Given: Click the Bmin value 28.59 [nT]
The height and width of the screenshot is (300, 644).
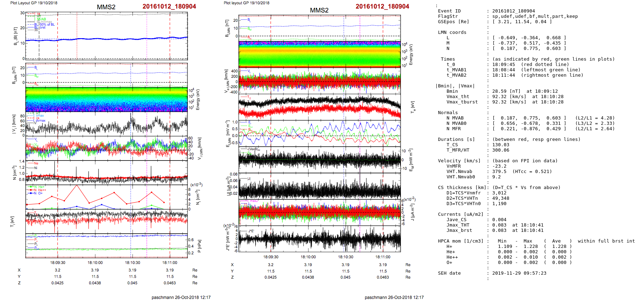Looking at the screenshot, I should pos(506,91).
